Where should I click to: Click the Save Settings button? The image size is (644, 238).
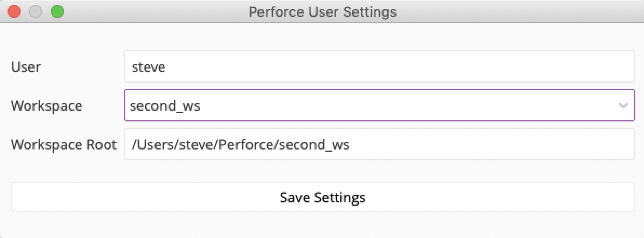pos(323,197)
